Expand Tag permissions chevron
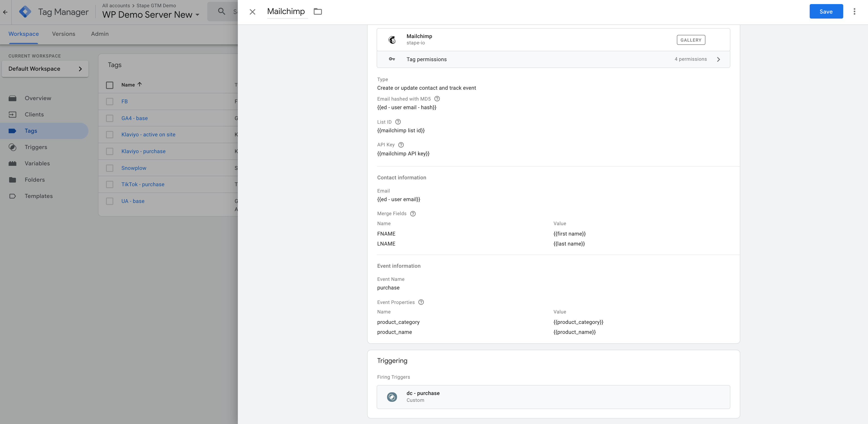Viewport: 868px width, 424px height. pyautogui.click(x=718, y=59)
